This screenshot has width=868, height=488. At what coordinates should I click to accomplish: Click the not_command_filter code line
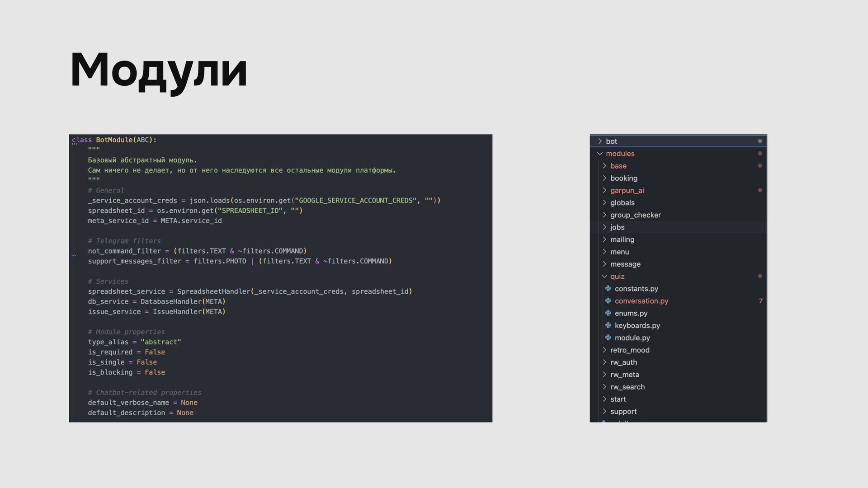click(x=197, y=251)
